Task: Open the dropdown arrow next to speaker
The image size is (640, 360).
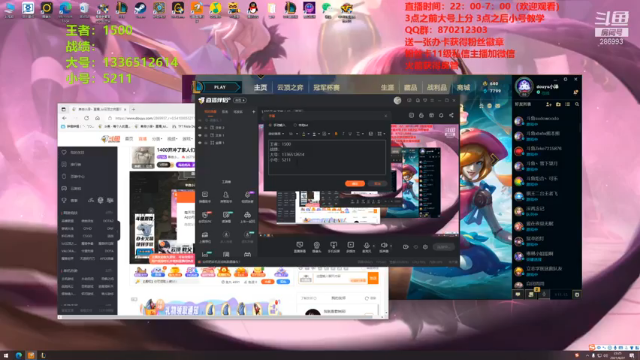Action: point(391,246)
